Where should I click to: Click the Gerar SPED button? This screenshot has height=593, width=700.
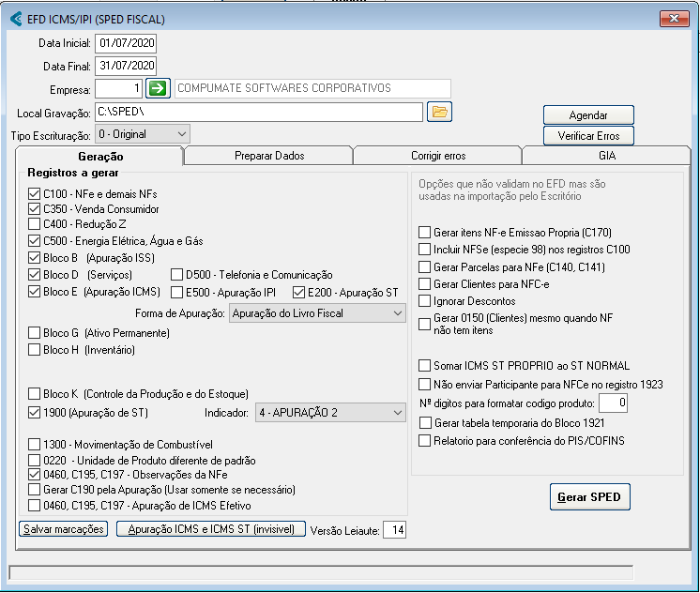(x=589, y=497)
